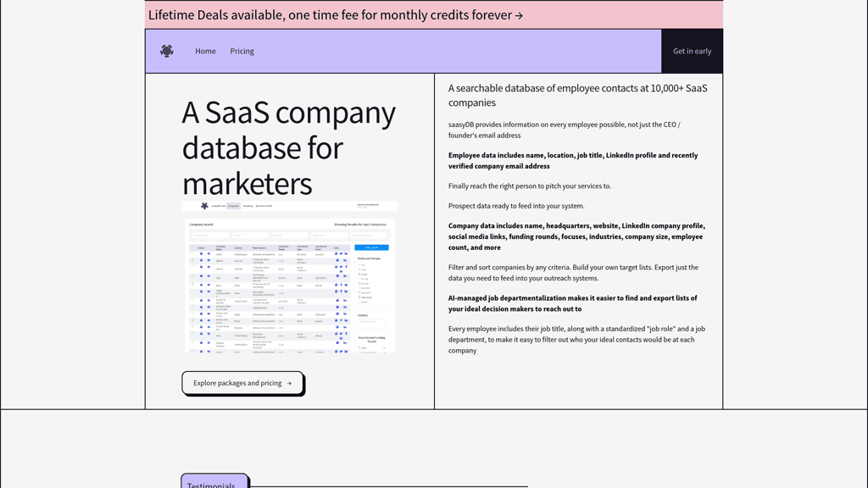Click the saasyDB puzzle logo in the navbar
Screen dimensions: 868x488
pos(167,51)
